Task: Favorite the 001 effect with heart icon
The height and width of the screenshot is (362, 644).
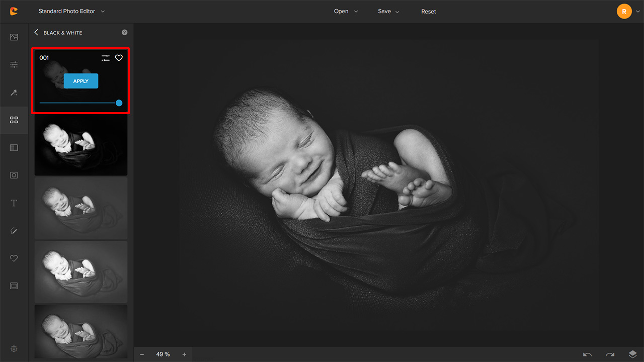Action: tap(119, 58)
